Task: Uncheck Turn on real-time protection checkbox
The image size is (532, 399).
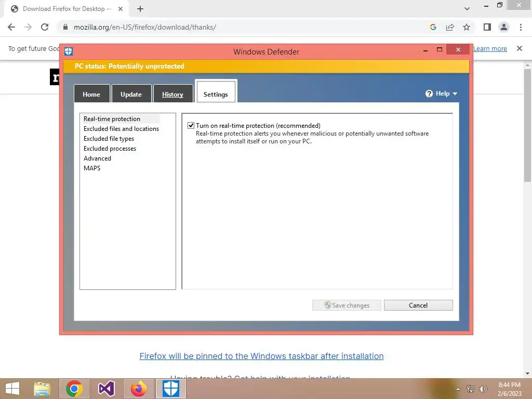Action: [191, 126]
